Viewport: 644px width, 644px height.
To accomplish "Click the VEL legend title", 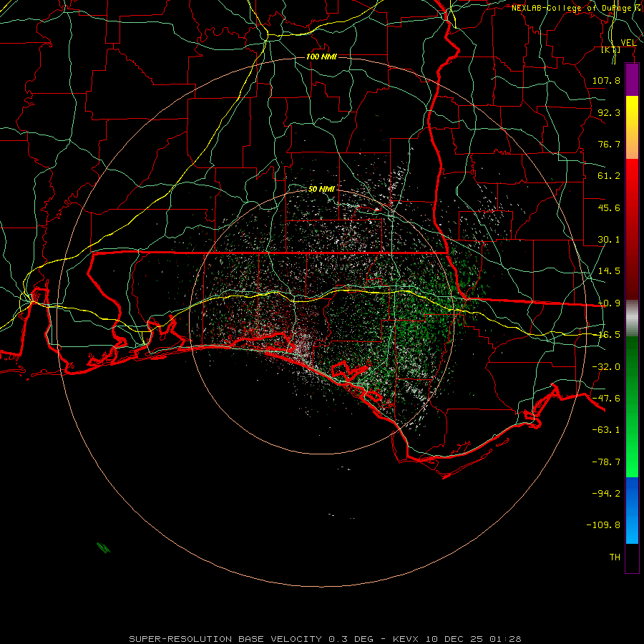I will pos(628,43).
